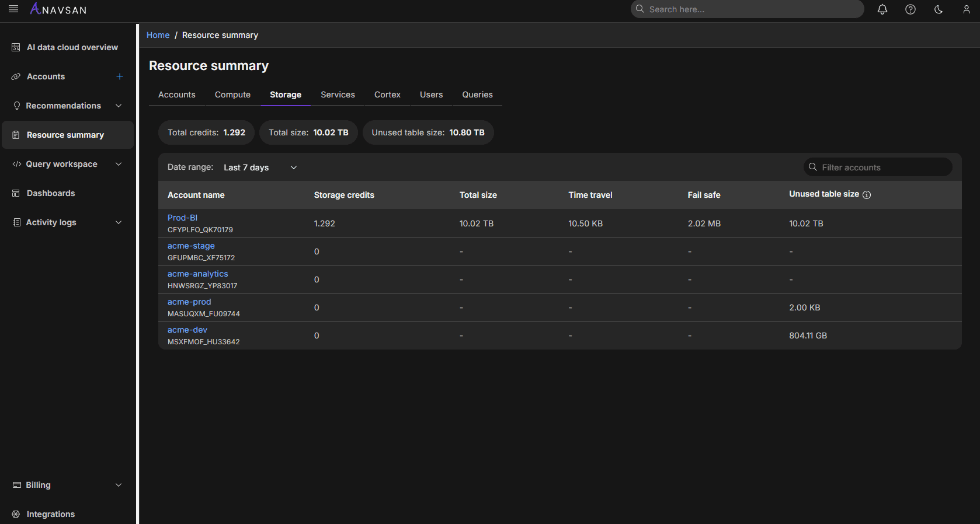Screen dimensions: 980x524
Task: Focus the global Search here field
Action: tap(747, 9)
